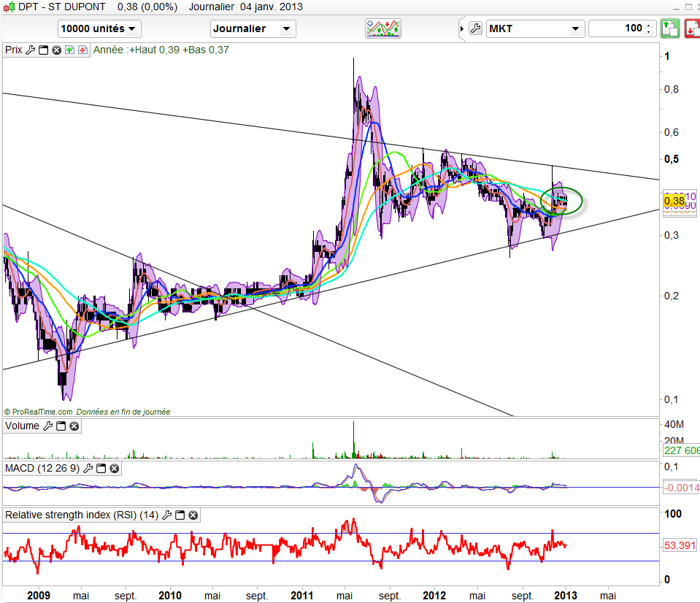Collapse the order toolbar with the arrow
The height and width of the screenshot is (603, 700).
coord(461,28)
